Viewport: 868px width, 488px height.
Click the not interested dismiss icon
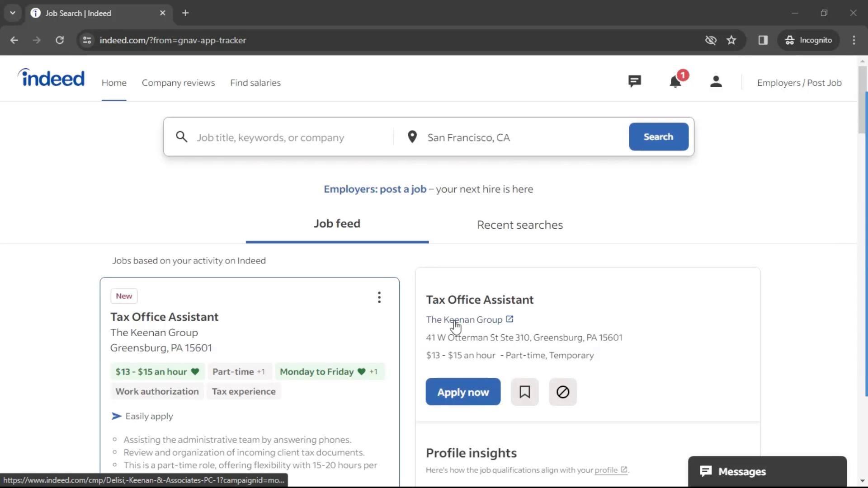pyautogui.click(x=563, y=391)
